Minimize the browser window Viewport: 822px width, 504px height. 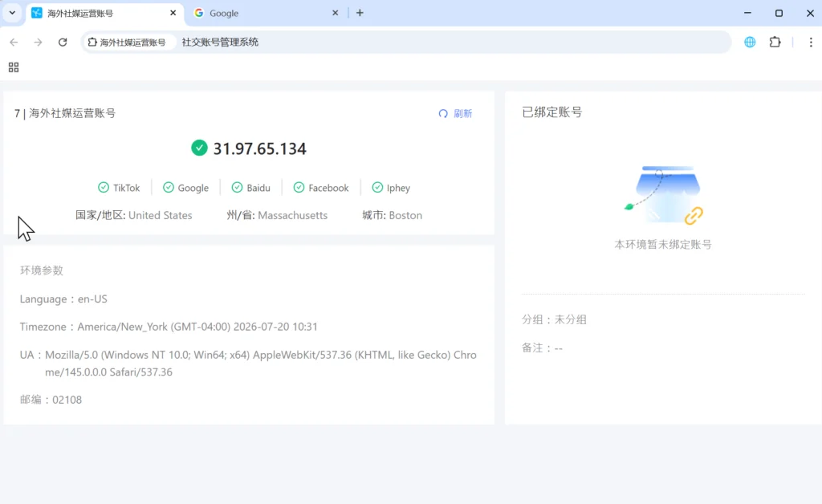(x=747, y=13)
